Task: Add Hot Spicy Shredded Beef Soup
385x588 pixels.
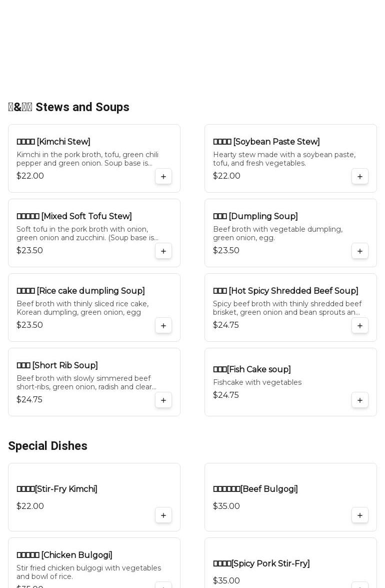Action: click(x=360, y=325)
